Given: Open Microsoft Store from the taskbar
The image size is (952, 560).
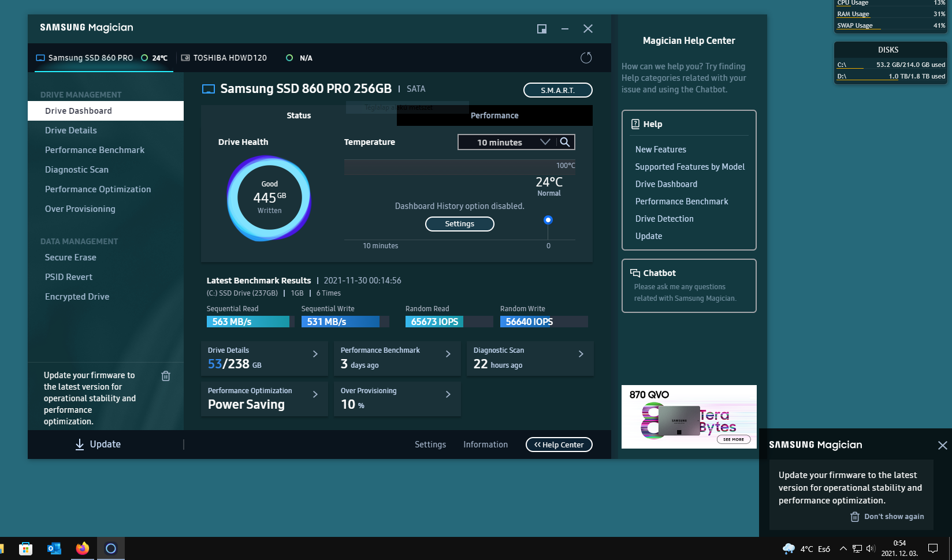Looking at the screenshot, I should click(x=25, y=548).
